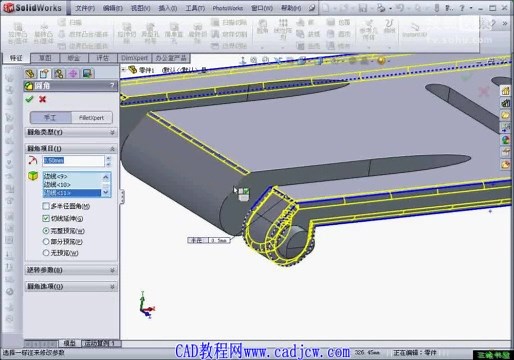
Task: Open the dropdown arrow under Linear Pattern
Action: 283,47
